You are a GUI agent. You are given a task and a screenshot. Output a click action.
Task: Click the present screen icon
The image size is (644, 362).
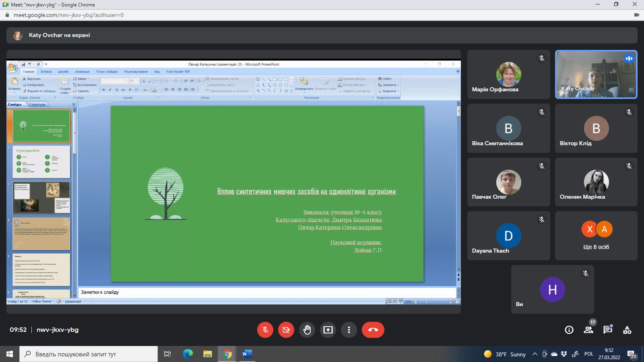coord(328,330)
